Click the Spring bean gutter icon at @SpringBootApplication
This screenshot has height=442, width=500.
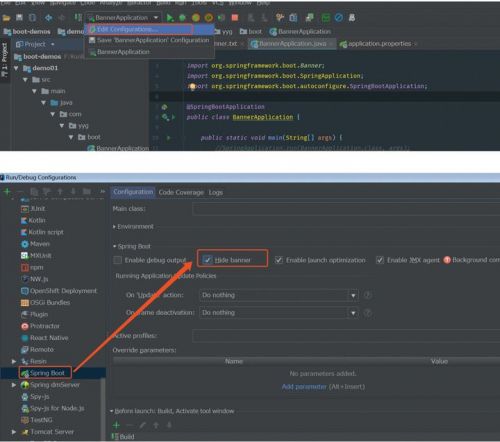pos(164,107)
